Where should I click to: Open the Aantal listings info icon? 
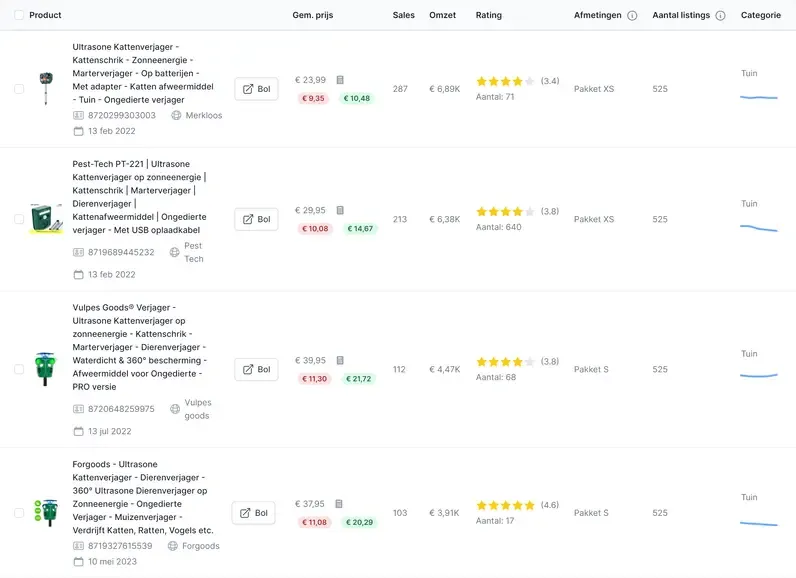pos(720,16)
